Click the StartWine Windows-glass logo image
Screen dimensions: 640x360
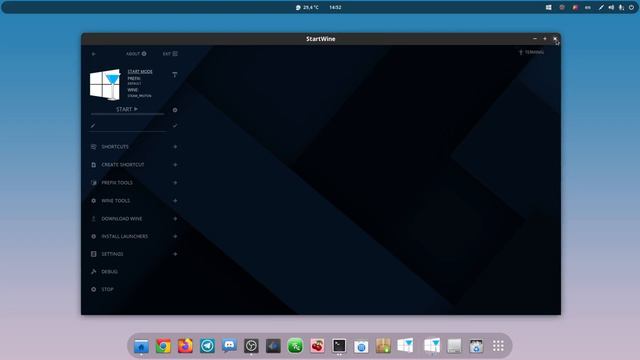(105, 84)
